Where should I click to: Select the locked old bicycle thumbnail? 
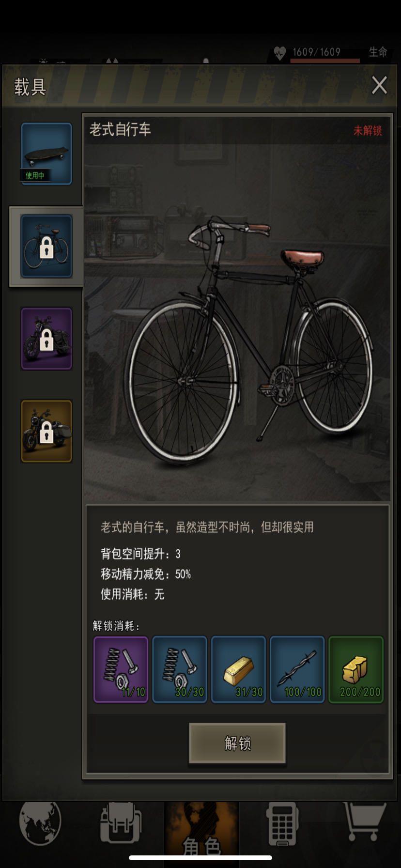tap(46, 246)
